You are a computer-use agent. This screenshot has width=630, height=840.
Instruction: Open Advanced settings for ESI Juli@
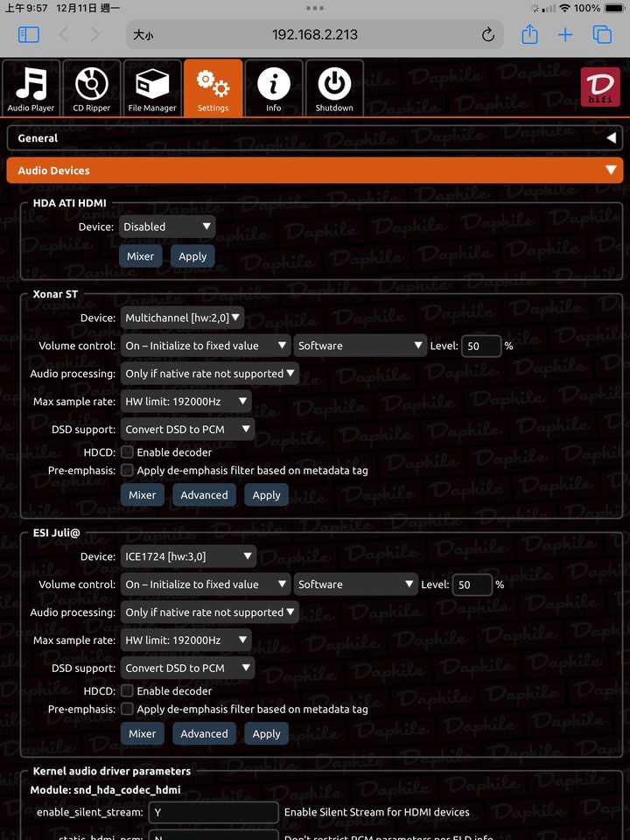204,734
